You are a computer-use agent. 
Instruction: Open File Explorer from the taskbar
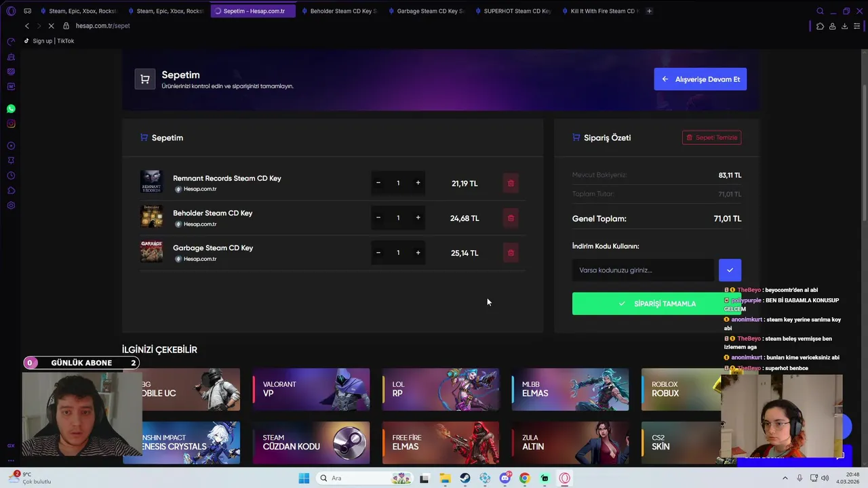[445, 478]
